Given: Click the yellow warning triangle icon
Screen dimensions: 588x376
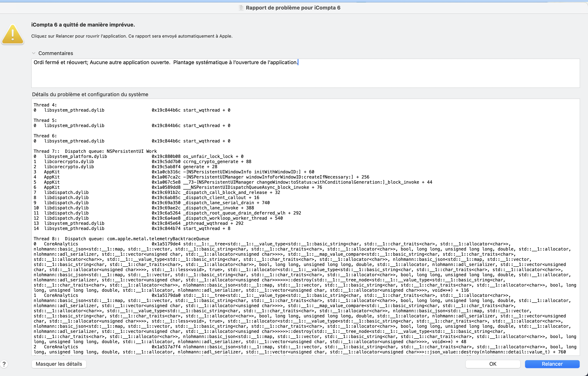Looking at the screenshot, I should click(x=13, y=34).
